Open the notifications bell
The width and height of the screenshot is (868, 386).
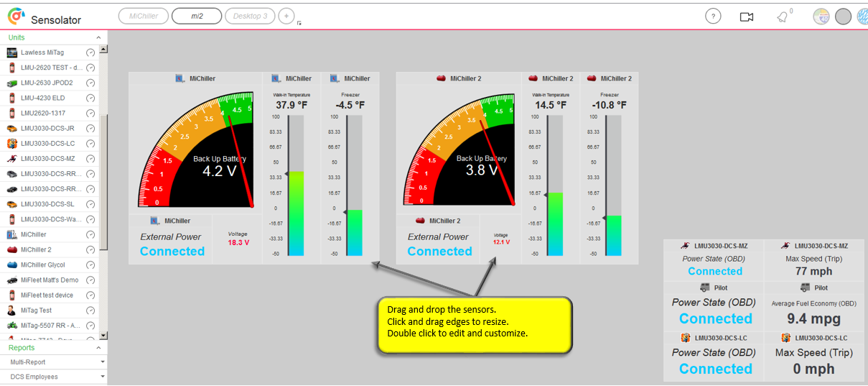click(x=782, y=17)
